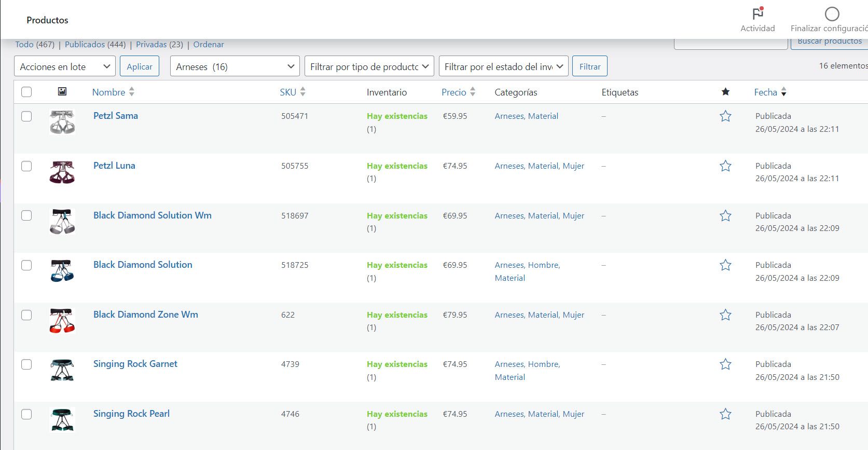Open Filtrar por estado del inventario dropdown
Image resolution: width=868 pixels, height=450 pixels.
[x=503, y=66]
